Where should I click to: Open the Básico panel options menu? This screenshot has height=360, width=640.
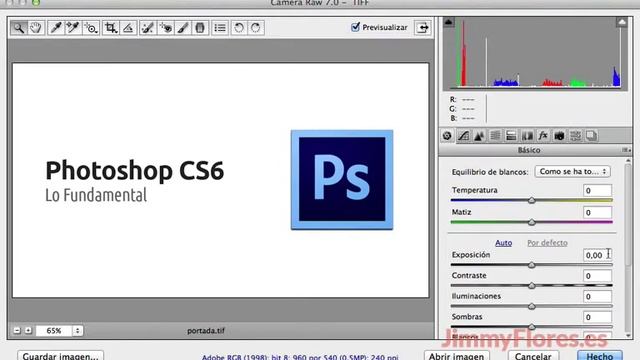pyautogui.click(x=626, y=150)
